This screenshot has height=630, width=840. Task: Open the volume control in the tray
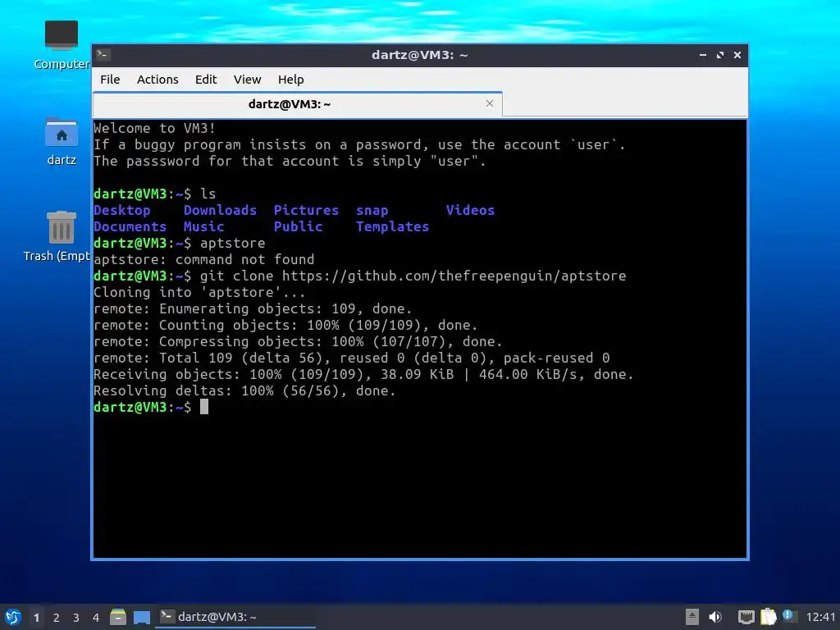click(x=715, y=617)
